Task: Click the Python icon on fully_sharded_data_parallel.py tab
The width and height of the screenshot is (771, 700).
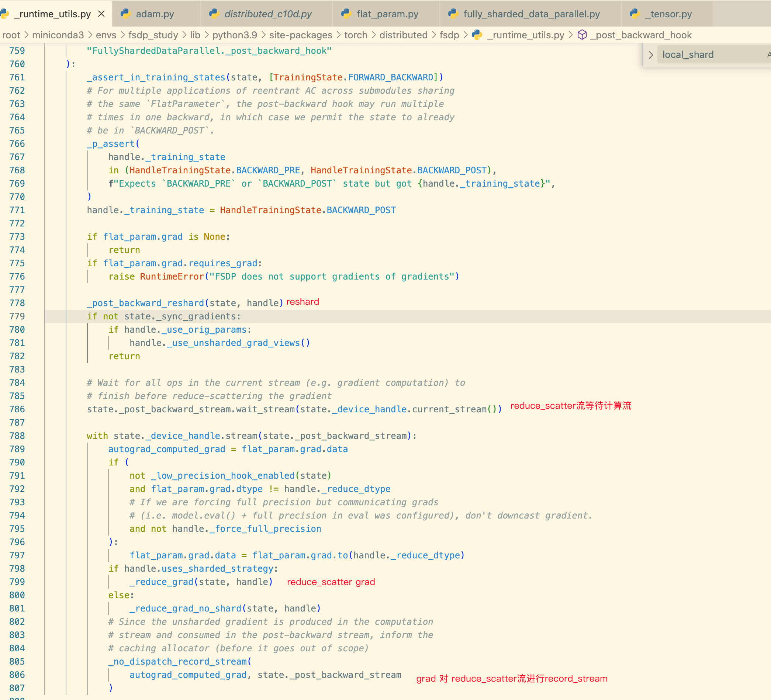Action: pyautogui.click(x=453, y=13)
